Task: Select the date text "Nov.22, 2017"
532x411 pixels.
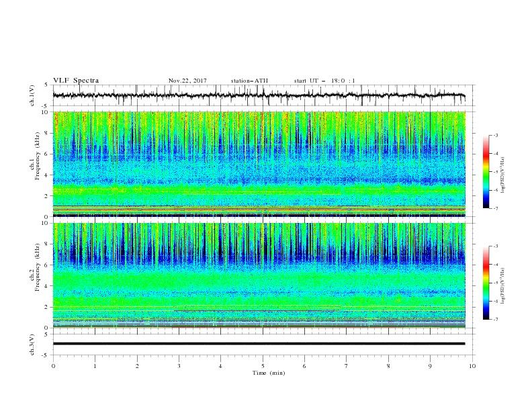Action: 187,81
